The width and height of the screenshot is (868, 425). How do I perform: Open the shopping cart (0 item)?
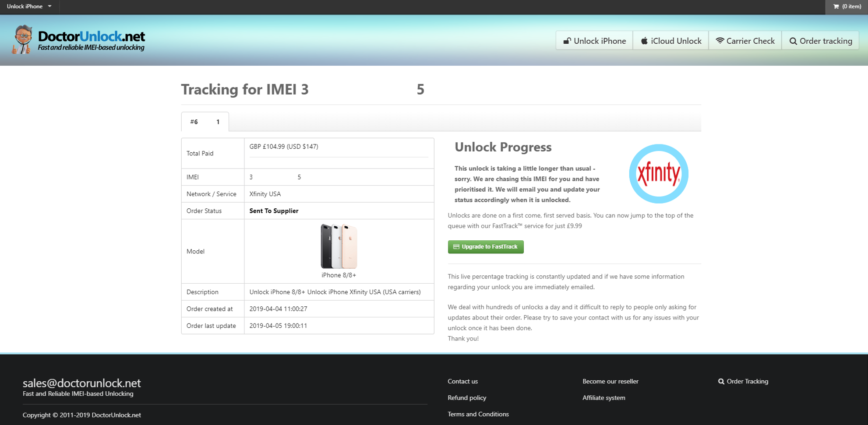[x=847, y=7]
